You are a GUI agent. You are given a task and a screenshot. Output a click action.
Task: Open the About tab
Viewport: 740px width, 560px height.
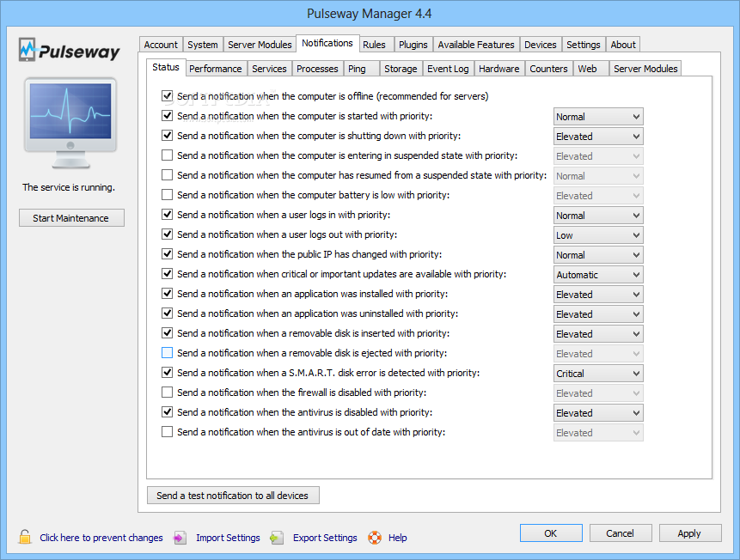coord(623,45)
